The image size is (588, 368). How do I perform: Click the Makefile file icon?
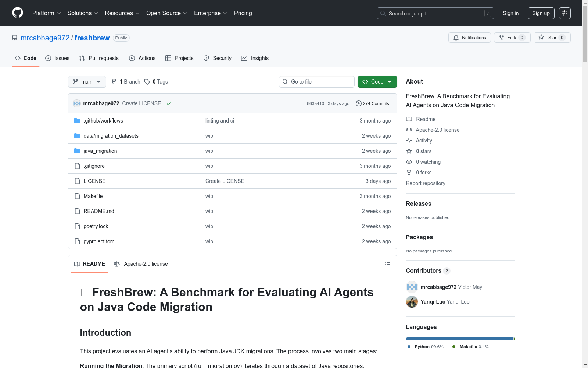click(77, 196)
